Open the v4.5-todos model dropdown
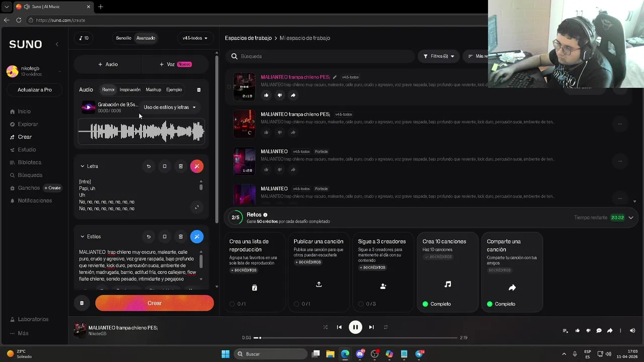The width and height of the screenshot is (644, 362). click(x=195, y=38)
